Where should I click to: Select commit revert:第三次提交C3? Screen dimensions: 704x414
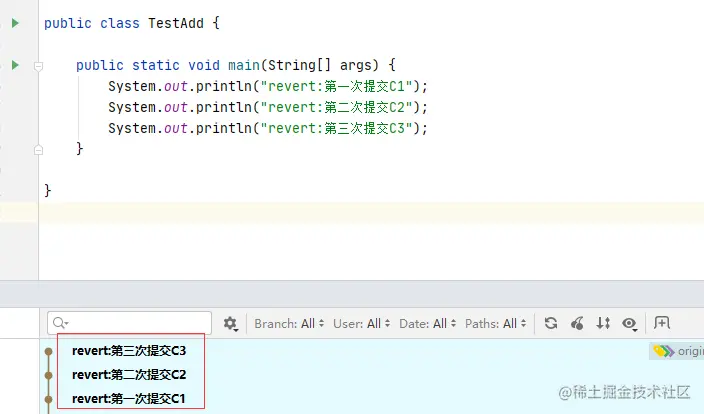click(129, 351)
